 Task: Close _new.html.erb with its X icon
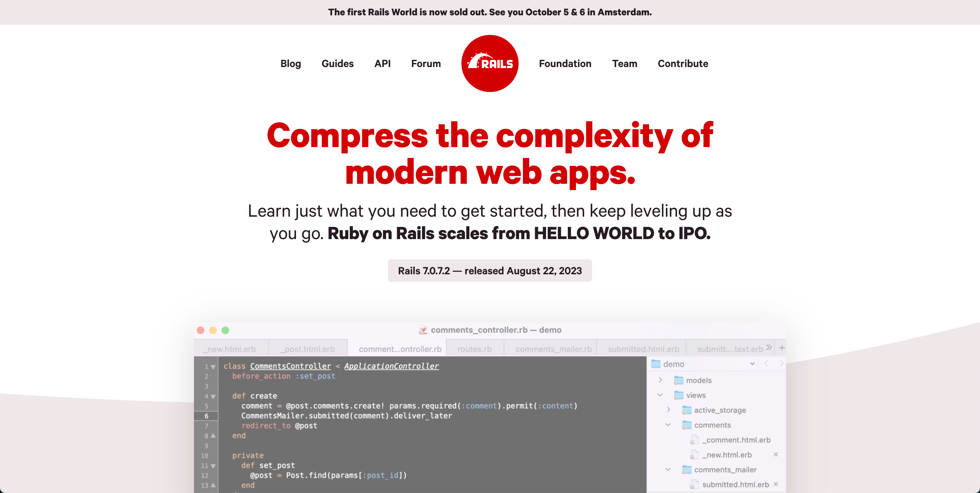coord(776,455)
